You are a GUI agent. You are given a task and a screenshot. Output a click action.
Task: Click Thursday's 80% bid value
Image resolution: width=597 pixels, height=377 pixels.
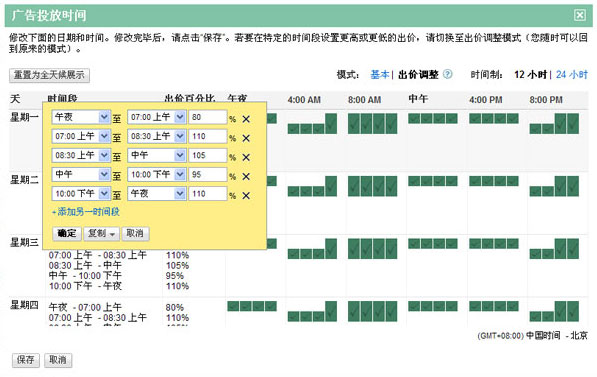[x=175, y=307]
